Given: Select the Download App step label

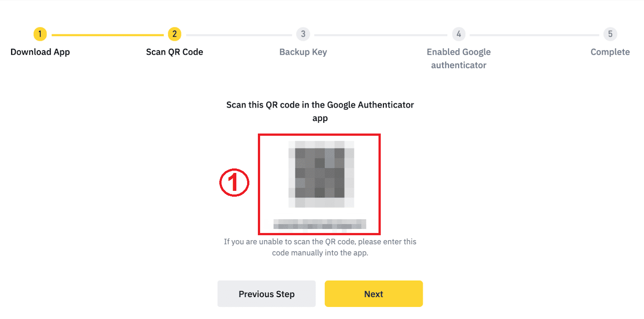Looking at the screenshot, I should coord(40,52).
